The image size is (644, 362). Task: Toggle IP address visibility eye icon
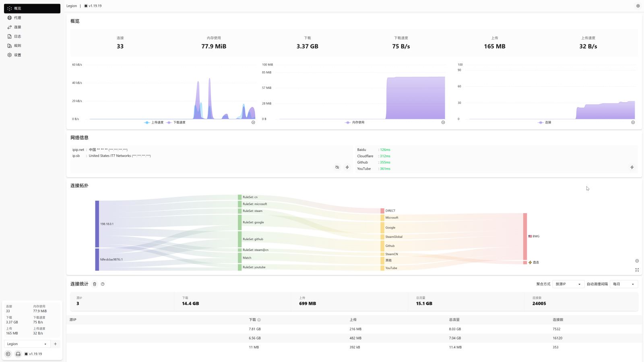coord(337,167)
